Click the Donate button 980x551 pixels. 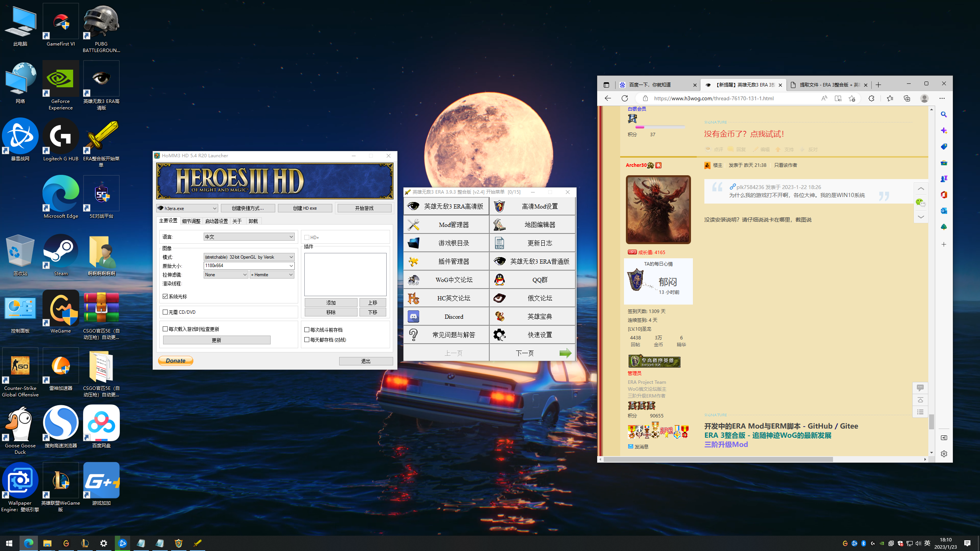pos(175,360)
